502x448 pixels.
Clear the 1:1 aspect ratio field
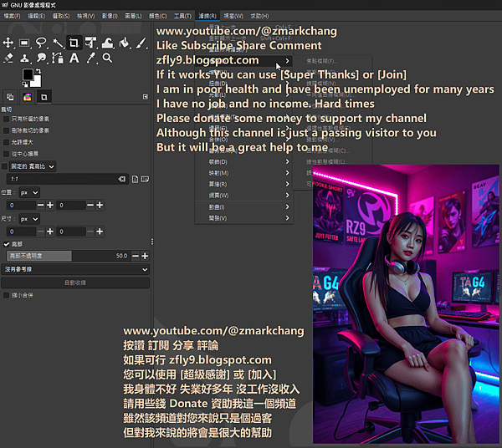tap(122, 179)
